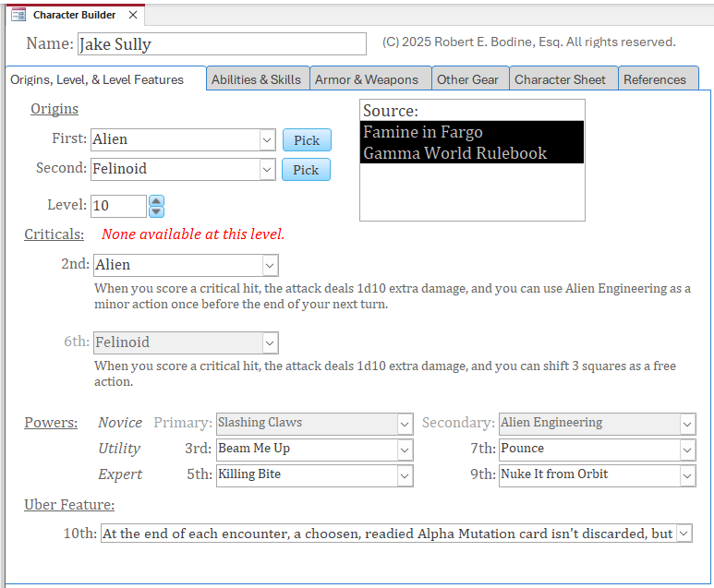
Task: Select Famine in Fargo source item
Action: pos(423,132)
